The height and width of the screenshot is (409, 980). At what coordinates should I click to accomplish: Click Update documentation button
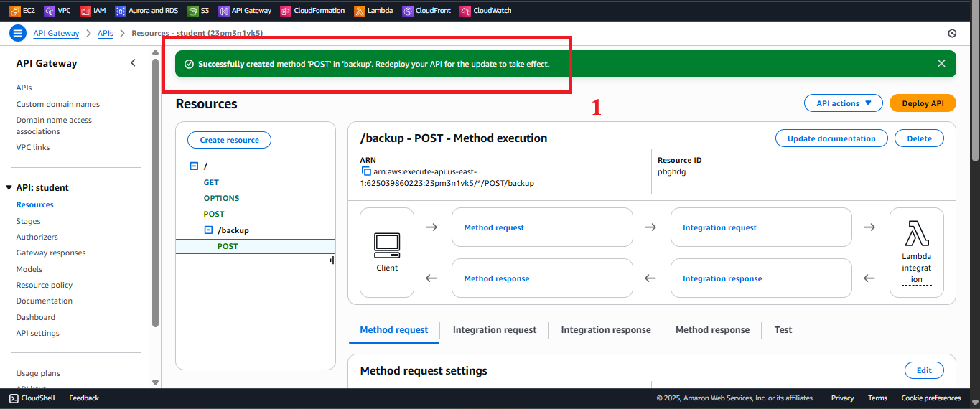(x=831, y=138)
